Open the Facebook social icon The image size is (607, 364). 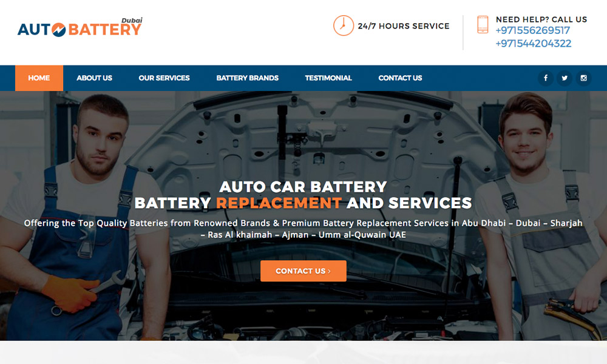[x=546, y=78]
